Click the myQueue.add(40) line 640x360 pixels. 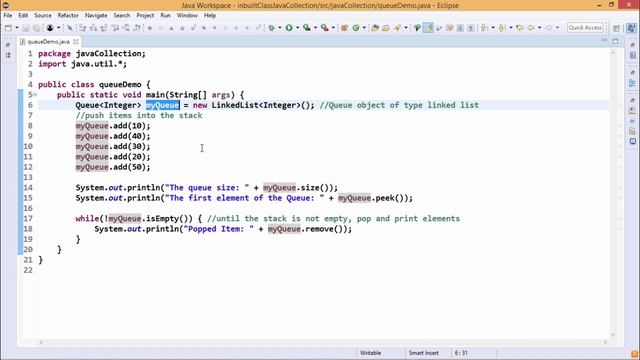pos(113,136)
